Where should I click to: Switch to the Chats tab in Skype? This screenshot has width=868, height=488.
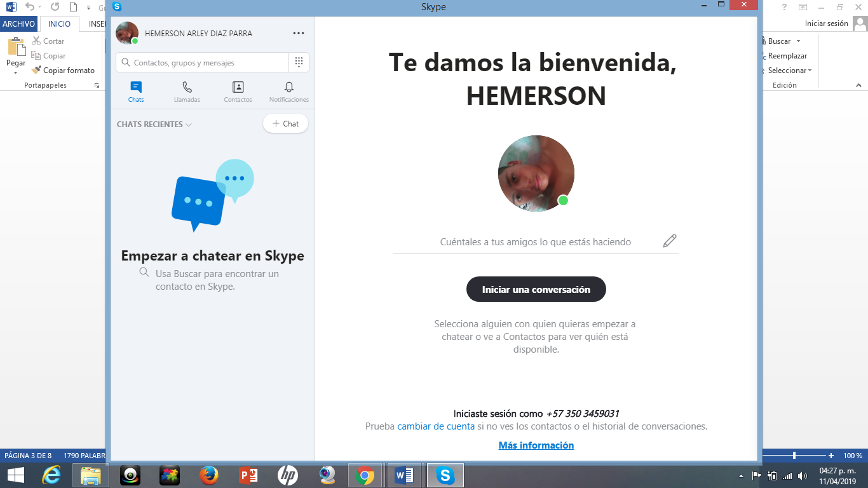coord(136,91)
